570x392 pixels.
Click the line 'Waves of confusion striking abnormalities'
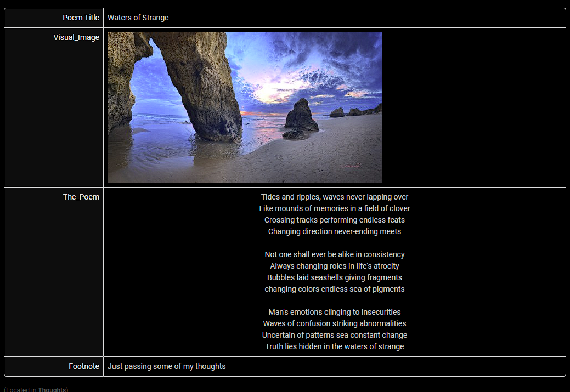coord(334,323)
